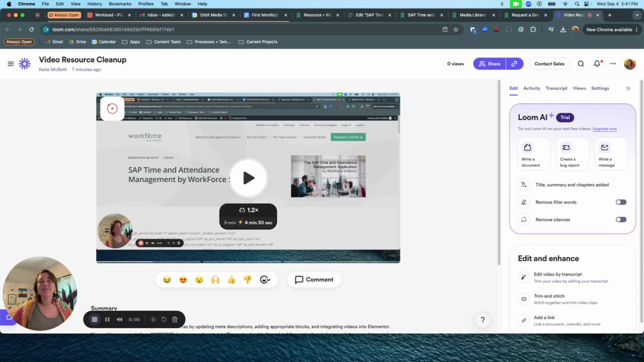React with raised hands emoji
This screenshot has height=362, width=644.
(x=215, y=280)
